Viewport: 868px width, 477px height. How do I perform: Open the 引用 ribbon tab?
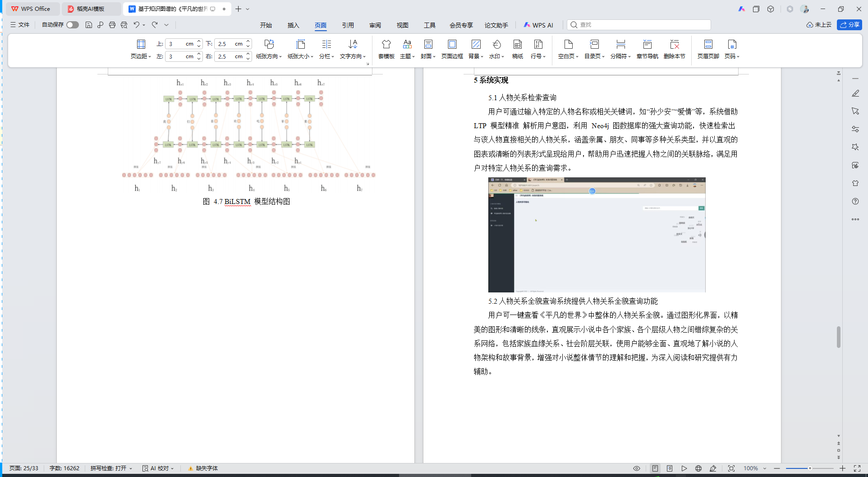348,25
